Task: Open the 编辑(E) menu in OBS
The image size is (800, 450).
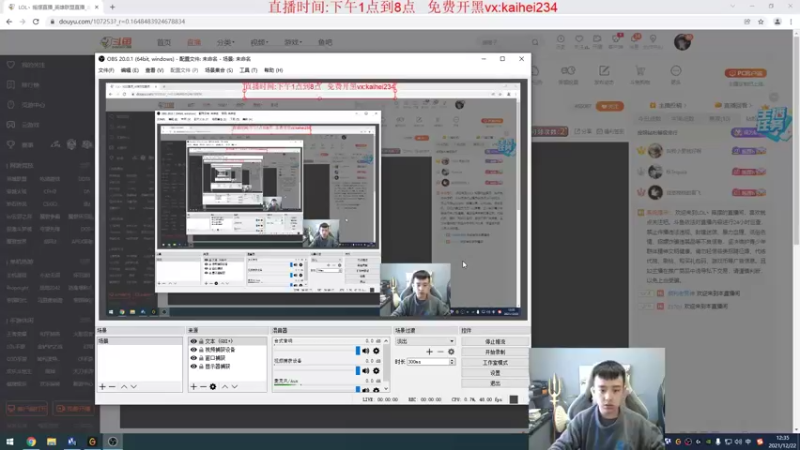Action: click(x=130, y=70)
